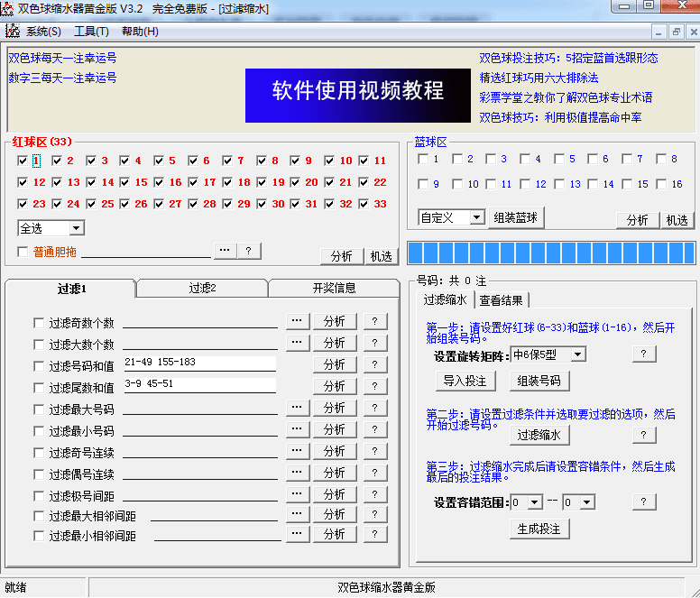Open the 自定义 blue ball dropdown
This screenshot has height=598, width=700.
point(477,217)
